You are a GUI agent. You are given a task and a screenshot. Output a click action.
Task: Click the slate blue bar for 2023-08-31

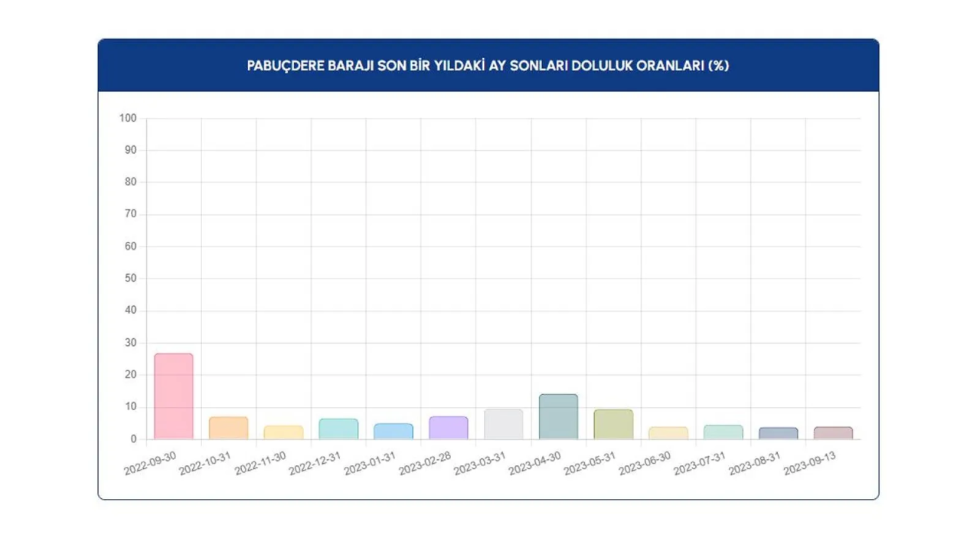[778, 433]
